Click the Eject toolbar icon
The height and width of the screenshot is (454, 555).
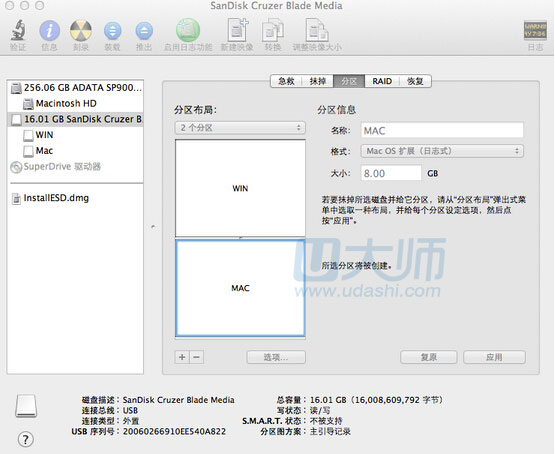tap(144, 31)
